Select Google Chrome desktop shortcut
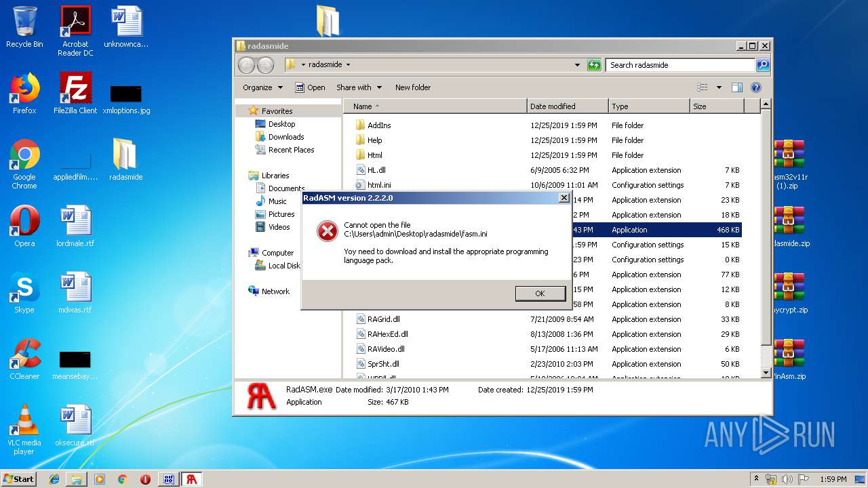 pyautogui.click(x=24, y=164)
